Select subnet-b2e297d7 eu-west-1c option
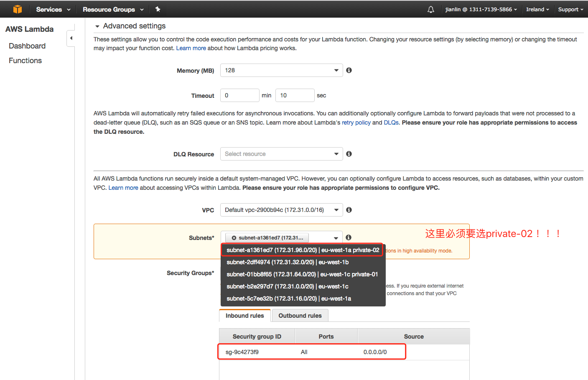 [x=303, y=286]
